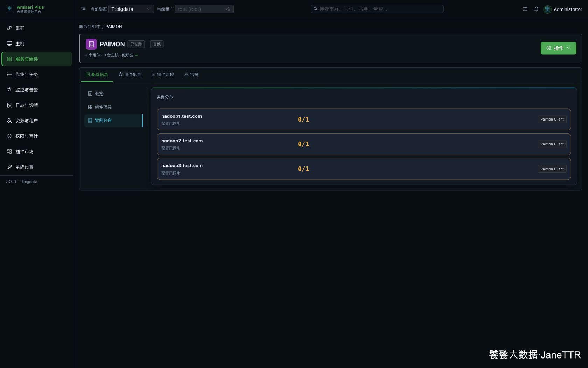
Task: Click the 集群 sidebar icon
Action: [x=9, y=28]
